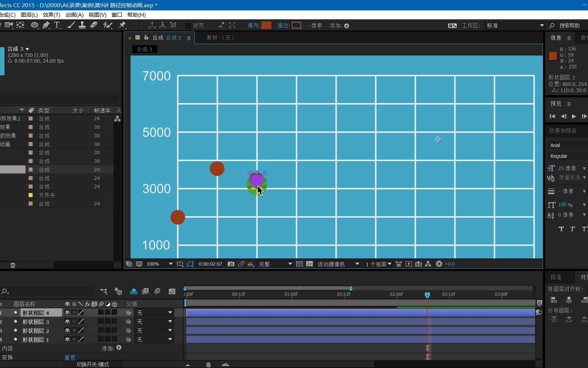This screenshot has height=368, width=588.
Task: Select the Brush tool
Action: tap(71, 25)
